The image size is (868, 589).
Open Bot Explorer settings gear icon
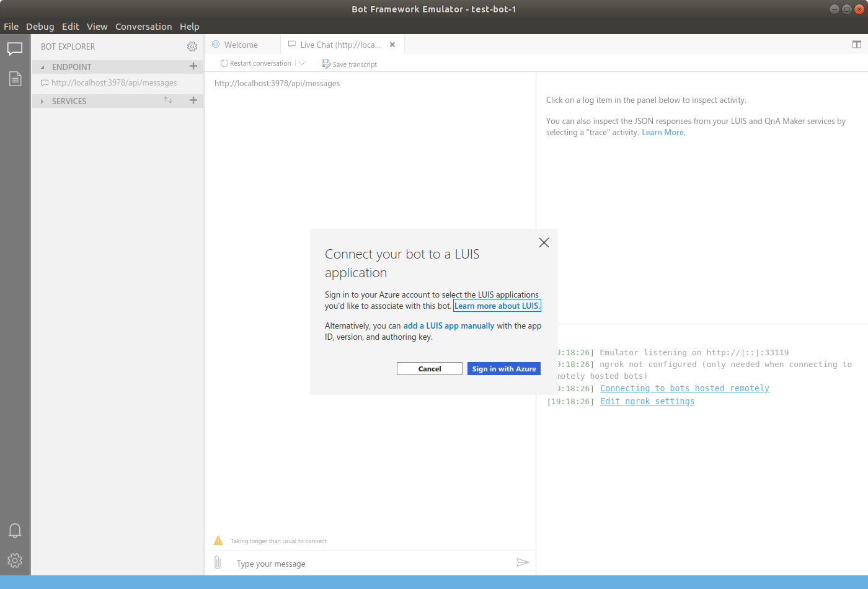pyautogui.click(x=192, y=46)
